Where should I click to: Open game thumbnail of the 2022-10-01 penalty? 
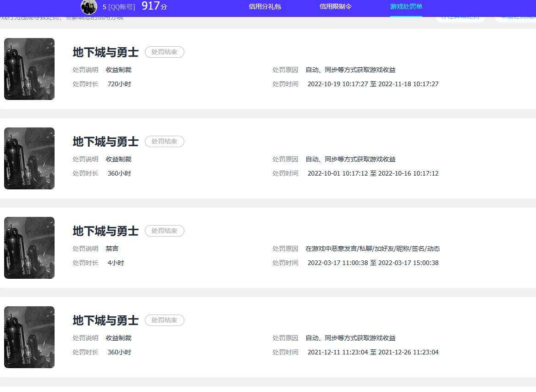29,159
